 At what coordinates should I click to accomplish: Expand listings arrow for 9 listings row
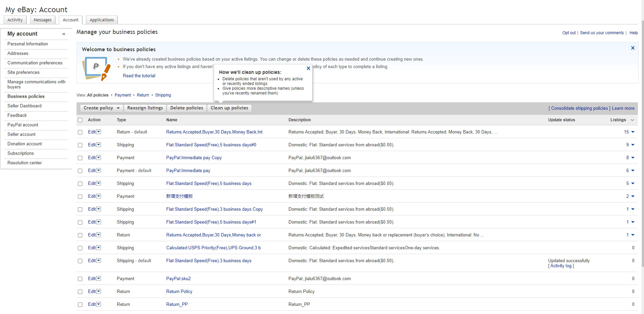[x=633, y=145]
